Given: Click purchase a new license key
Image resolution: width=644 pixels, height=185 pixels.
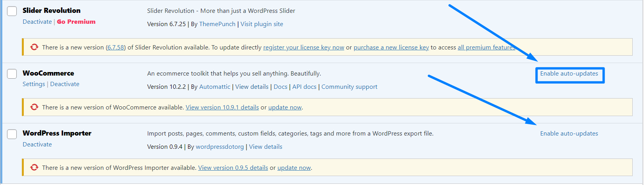Looking at the screenshot, I should coord(391,48).
